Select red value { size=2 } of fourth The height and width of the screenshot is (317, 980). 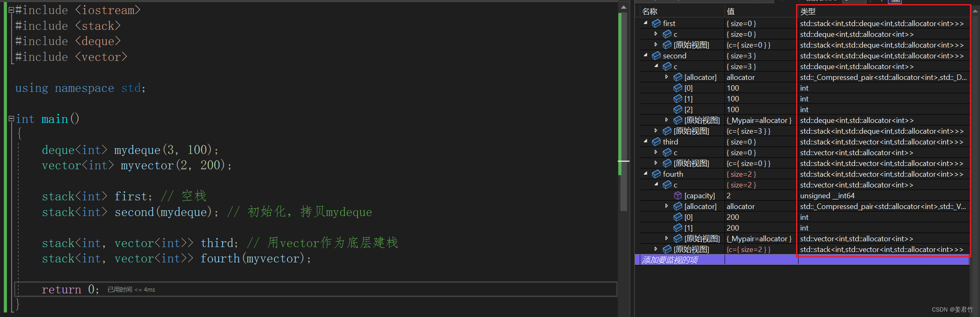[x=742, y=174]
